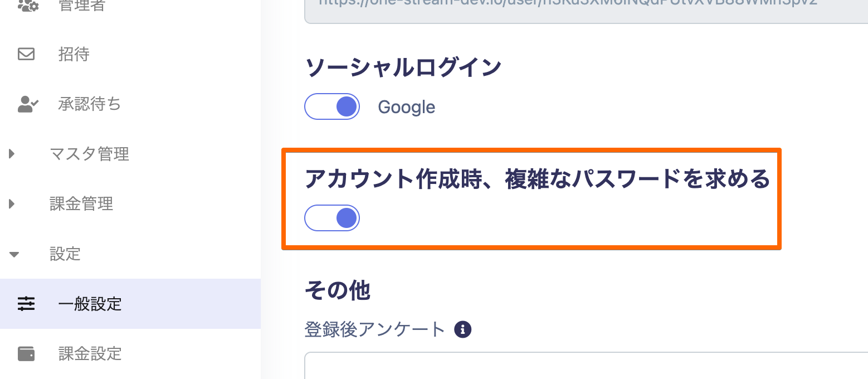Open the 招待 menu item
The height and width of the screenshot is (379, 868).
[74, 54]
